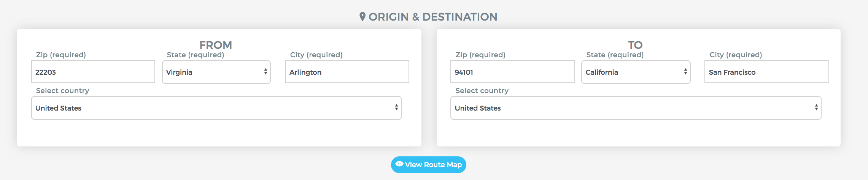
Task: Click the arrows icon on destination country selector
Action: pos(816,108)
